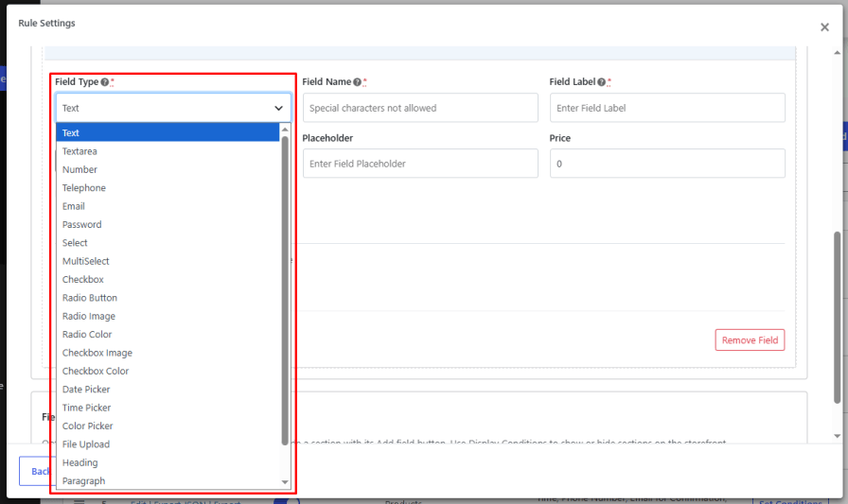
Task: Click the Field Type help icon
Action: click(x=105, y=82)
